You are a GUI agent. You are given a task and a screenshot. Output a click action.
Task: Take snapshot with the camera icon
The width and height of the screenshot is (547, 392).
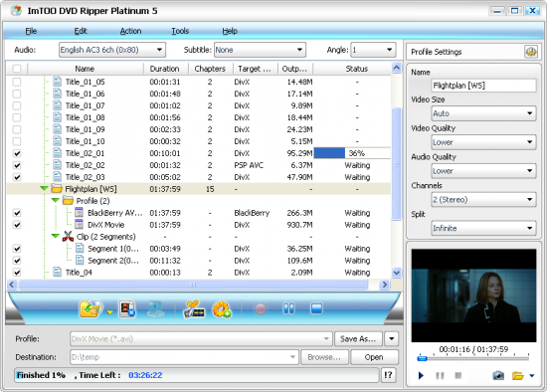pos(498,376)
